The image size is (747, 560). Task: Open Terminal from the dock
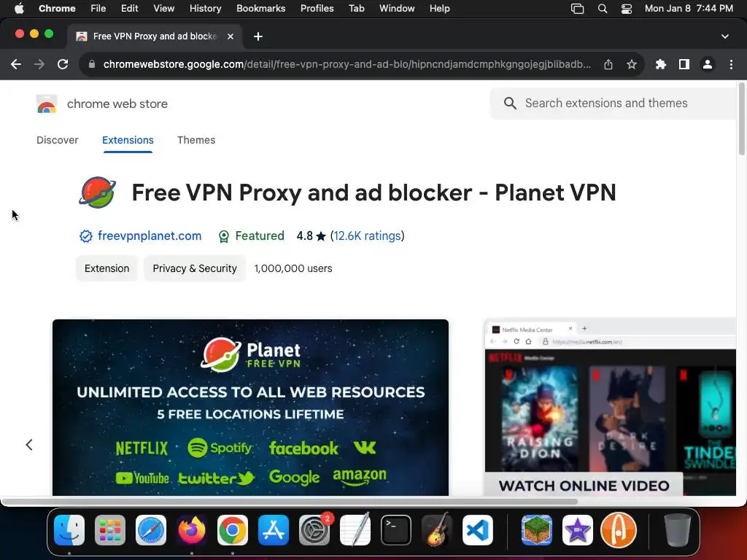coord(396,530)
